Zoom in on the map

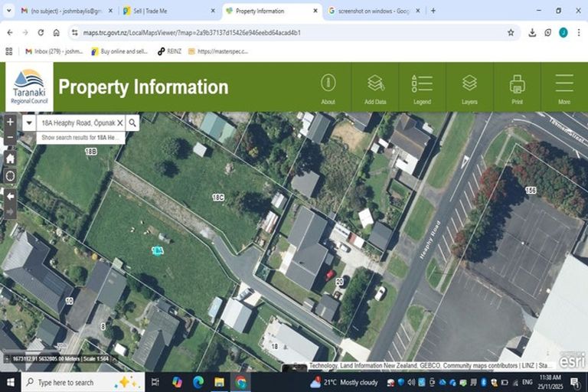pyautogui.click(x=10, y=122)
